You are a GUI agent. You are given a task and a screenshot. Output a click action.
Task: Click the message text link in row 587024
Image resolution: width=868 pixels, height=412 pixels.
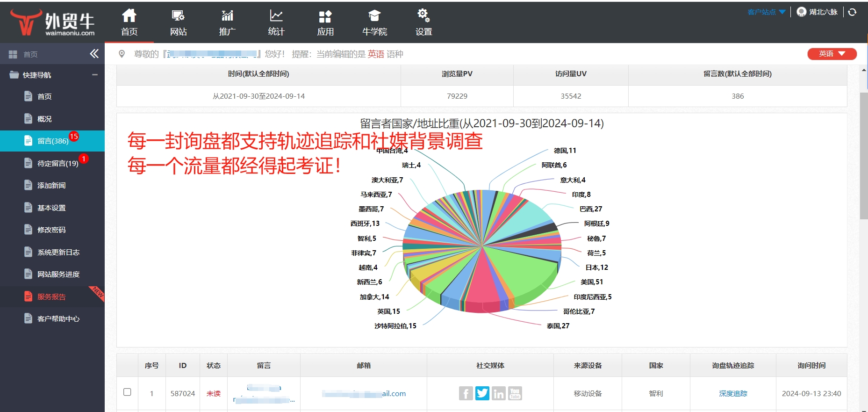point(264,394)
